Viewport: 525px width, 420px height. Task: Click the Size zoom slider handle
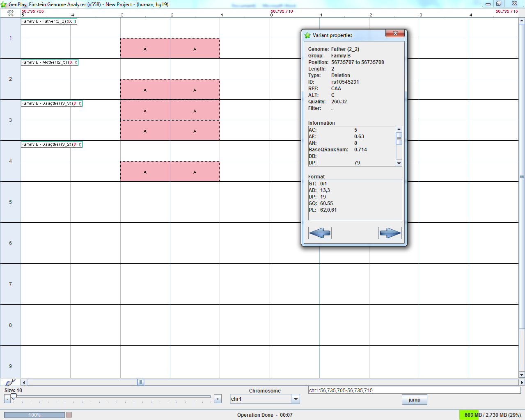click(x=14, y=397)
